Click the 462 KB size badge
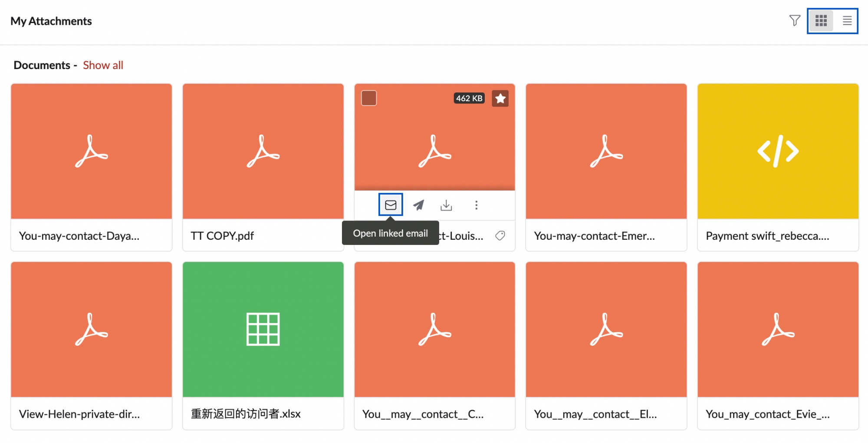The width and height of the screenshot is (868, 443). tap(469, 98)
